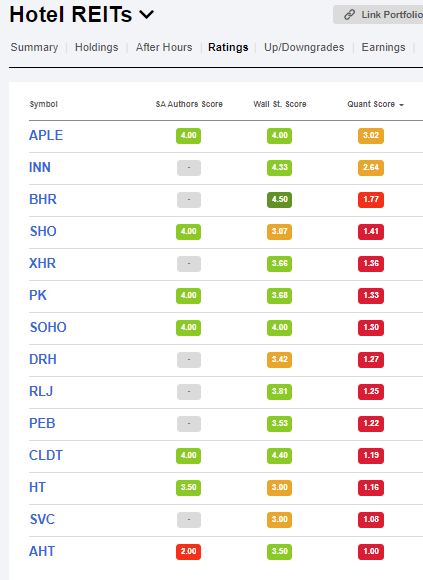This screenshot has height=580, width=423.
Task: Select the Earnings tab
Action: click(x=383, y=47)
